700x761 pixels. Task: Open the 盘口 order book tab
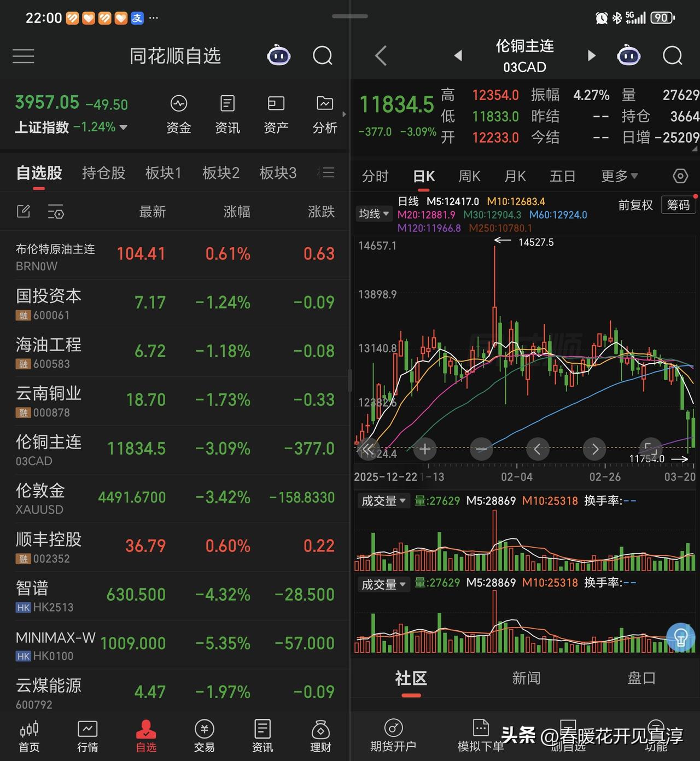(641, 678)
